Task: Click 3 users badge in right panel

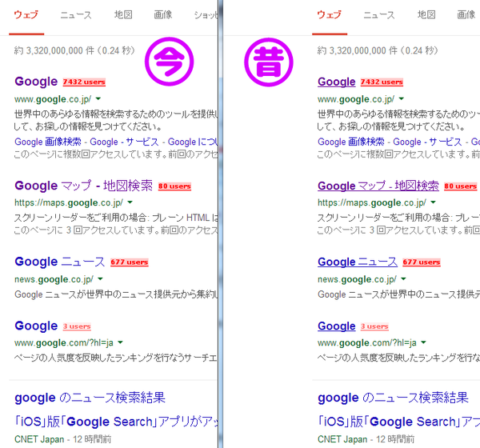Action: tap(374, 326)
